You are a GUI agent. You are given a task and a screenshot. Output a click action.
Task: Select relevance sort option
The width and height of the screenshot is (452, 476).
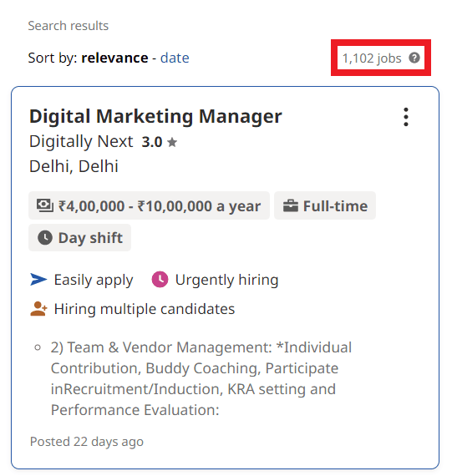coord(114,58)
